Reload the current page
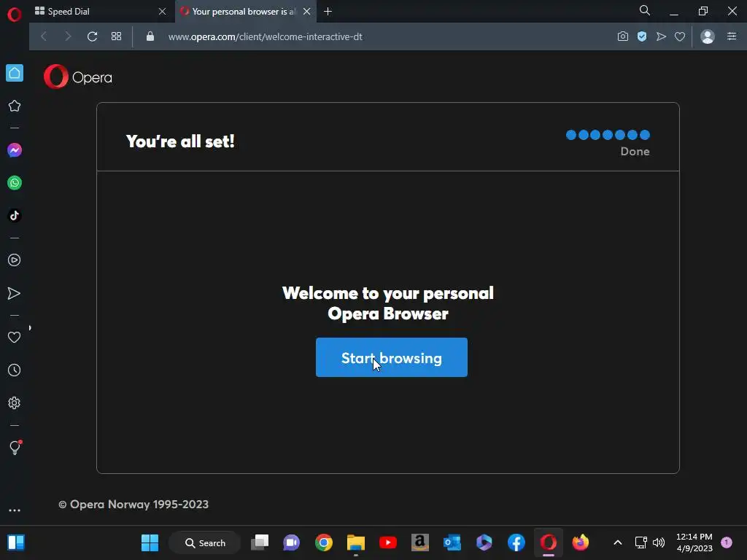Viewport: 747px width, 560px height. point(93,36)
